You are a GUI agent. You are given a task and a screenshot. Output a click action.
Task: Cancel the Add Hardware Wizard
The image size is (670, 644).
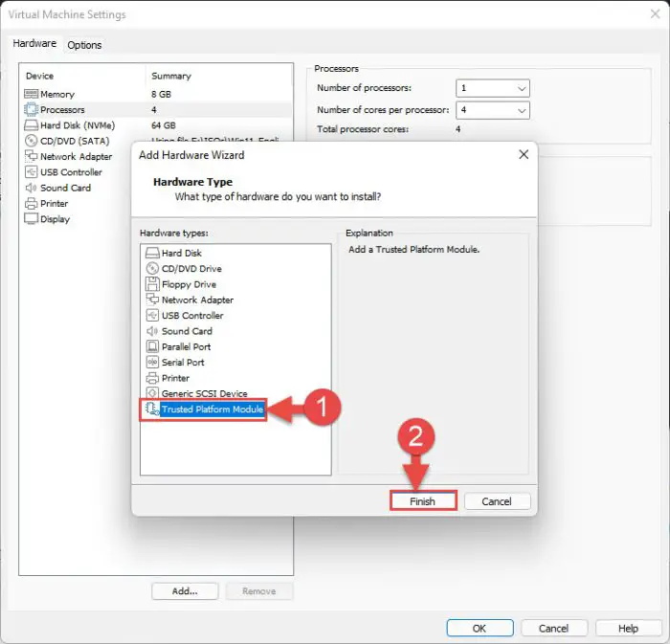496,501
